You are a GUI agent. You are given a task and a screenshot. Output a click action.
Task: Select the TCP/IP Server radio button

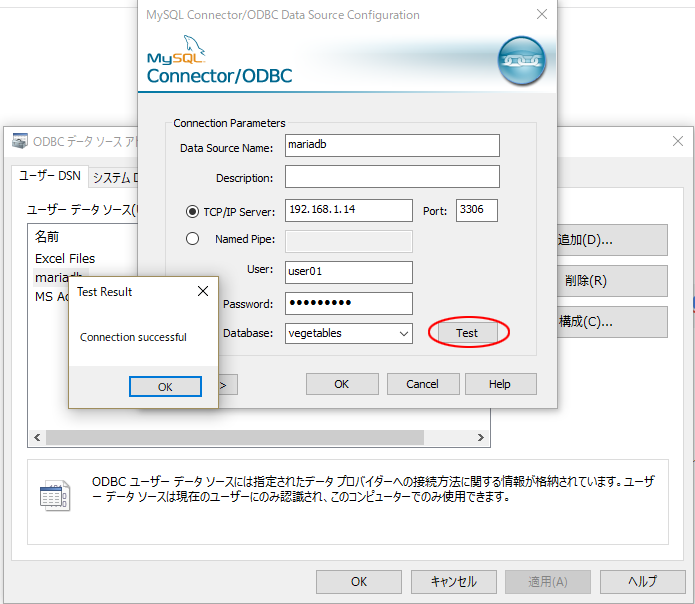click(x=193, y=211)
